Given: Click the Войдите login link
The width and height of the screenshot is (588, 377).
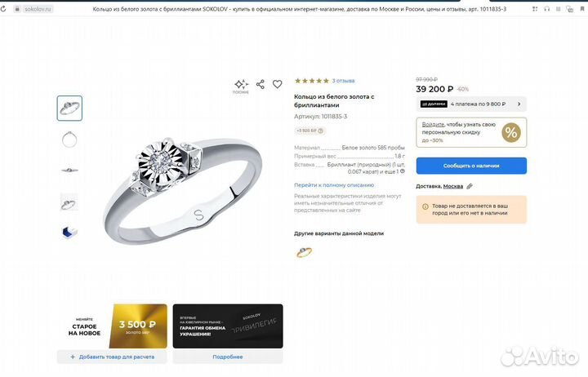Looking at the screenshot, I should [x=432, y=124].
